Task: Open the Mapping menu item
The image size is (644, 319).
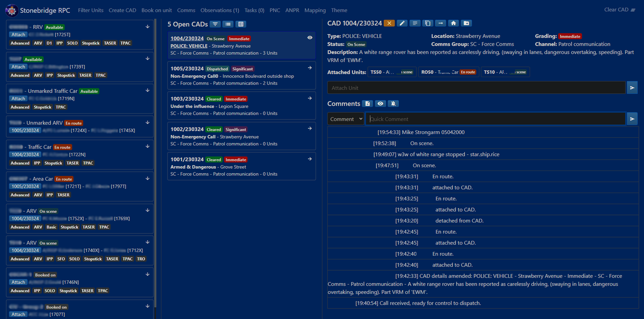Action: (x=315, y=10)
